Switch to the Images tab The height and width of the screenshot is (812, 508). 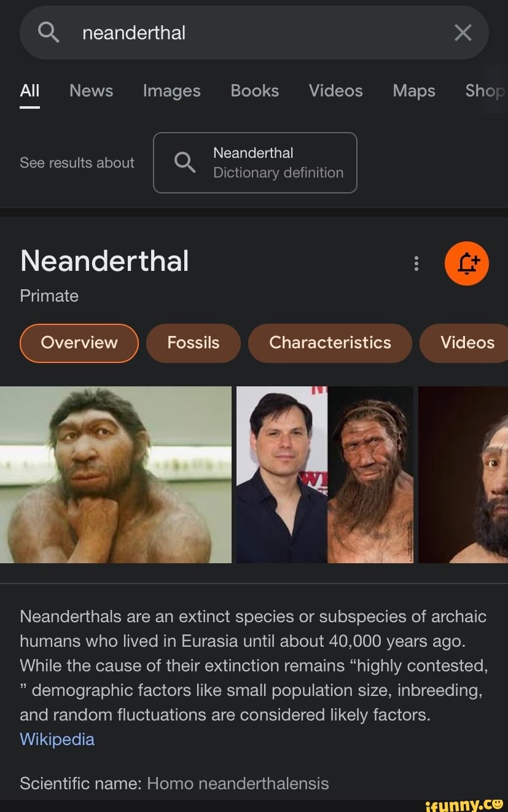pos(171,91)
